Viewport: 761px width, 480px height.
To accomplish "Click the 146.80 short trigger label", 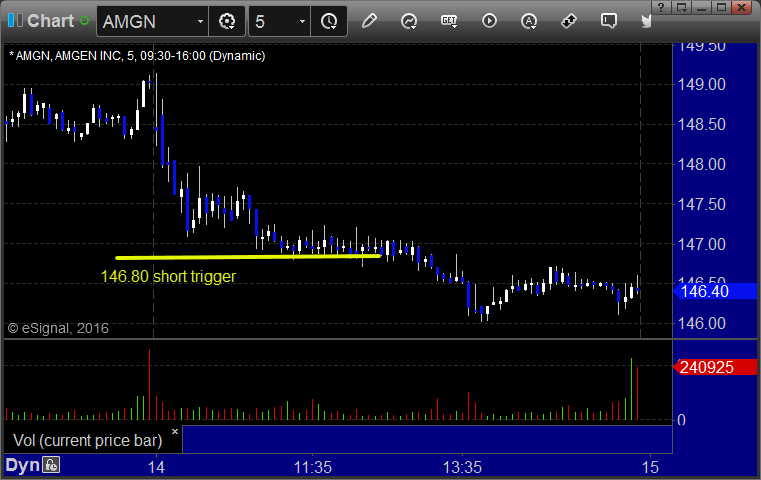I will click(x=168, y=276).
